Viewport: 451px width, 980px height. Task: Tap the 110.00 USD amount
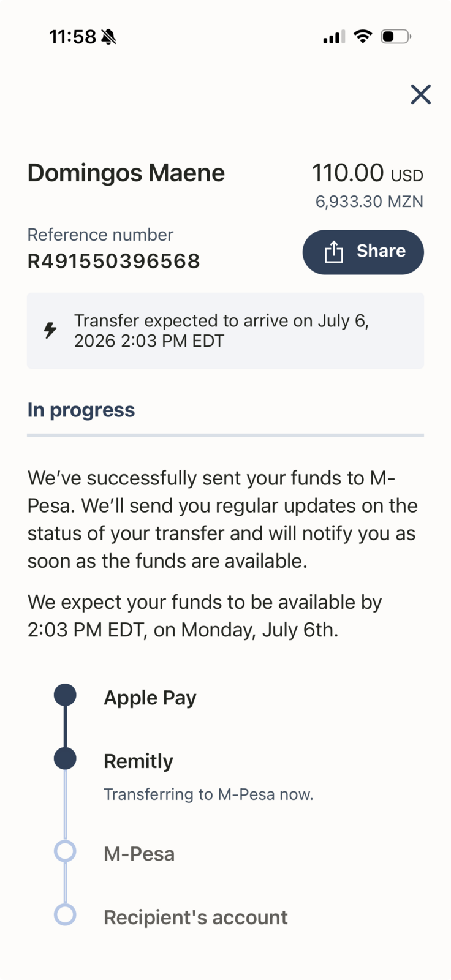click(x=368, y=173)
